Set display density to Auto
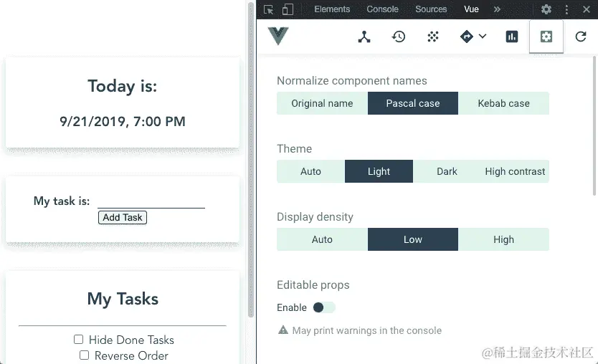 [322, 239]
